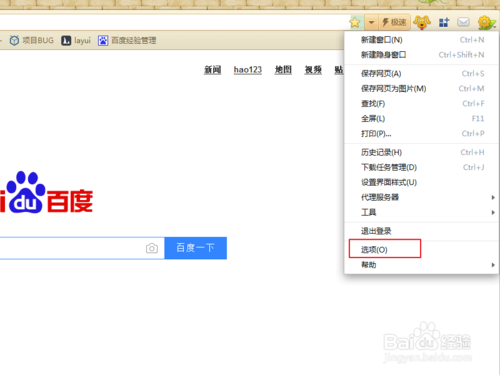Open 历史记录(H) from the menu
This screenshot has width=500, height=375.
[421, 152]
